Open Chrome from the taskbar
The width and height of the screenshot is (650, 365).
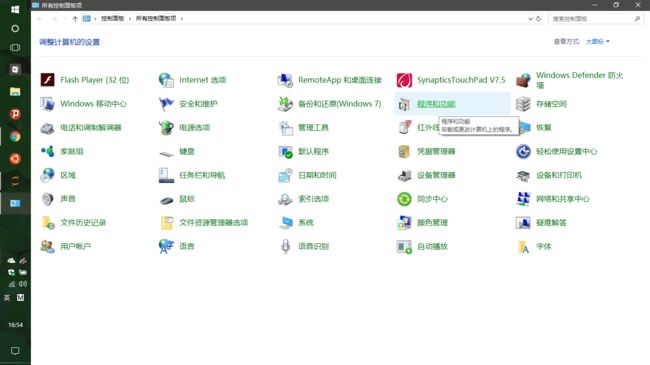point(15,136)
